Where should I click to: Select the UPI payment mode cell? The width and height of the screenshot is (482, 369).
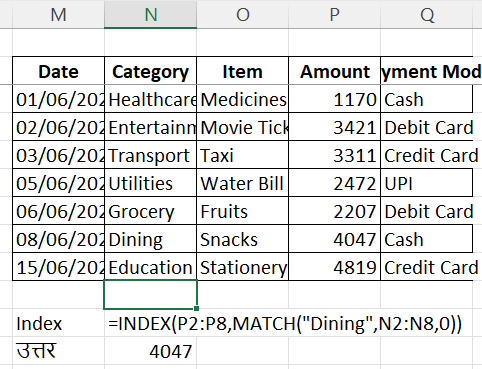427,183
